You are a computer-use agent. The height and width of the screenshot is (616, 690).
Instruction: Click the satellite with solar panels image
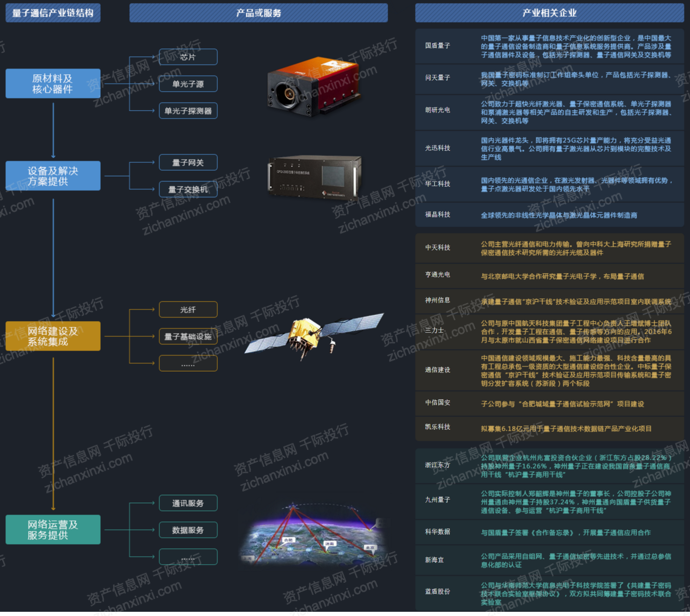pos(314,336)
